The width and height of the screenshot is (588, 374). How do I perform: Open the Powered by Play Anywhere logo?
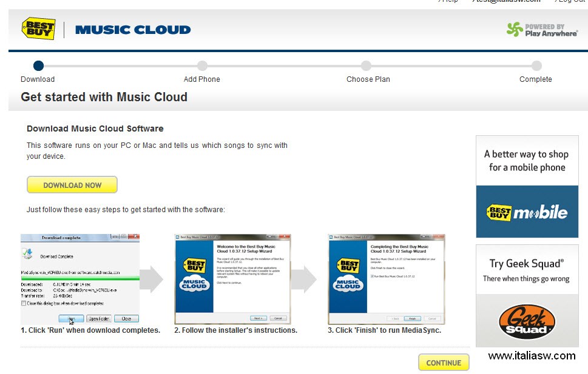tap(542, 30)
